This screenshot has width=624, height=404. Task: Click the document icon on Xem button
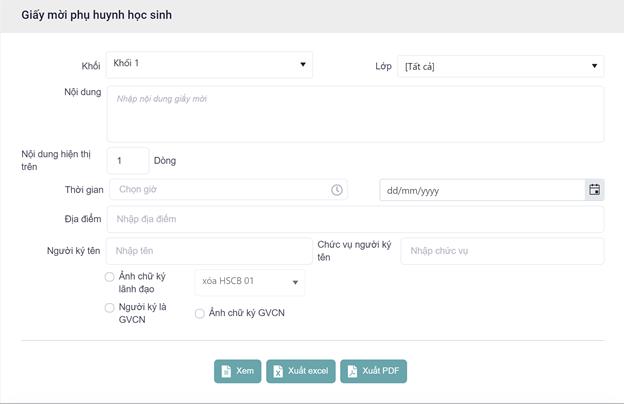[227, 371]
